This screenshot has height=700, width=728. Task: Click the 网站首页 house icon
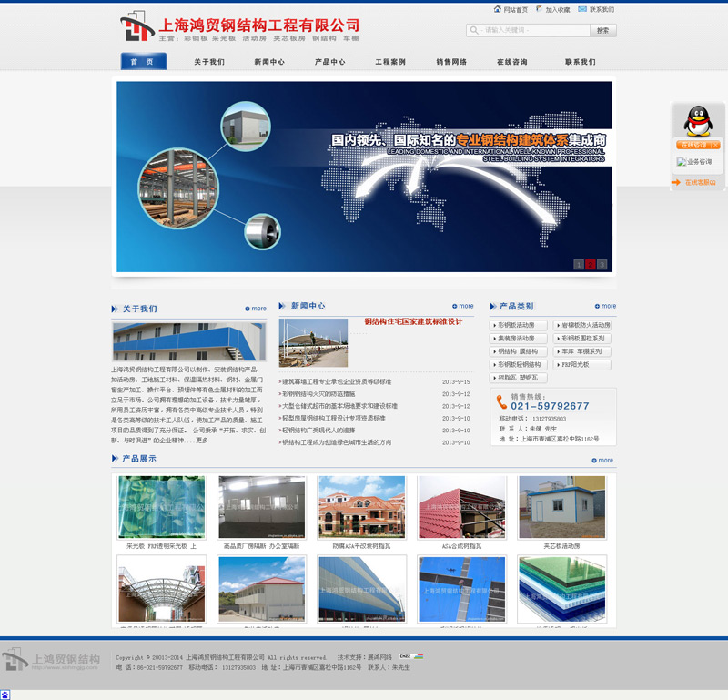pyautogui.click(x=496, y=10)
